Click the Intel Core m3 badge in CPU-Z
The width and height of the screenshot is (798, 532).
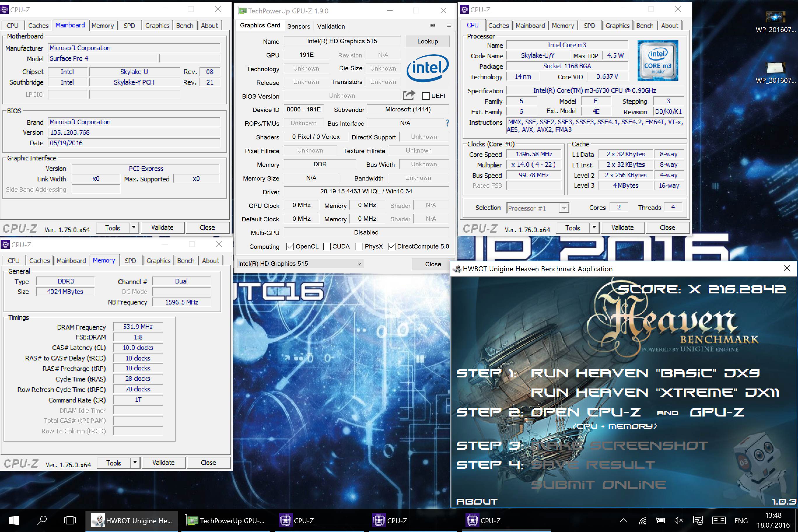(658, 61)
